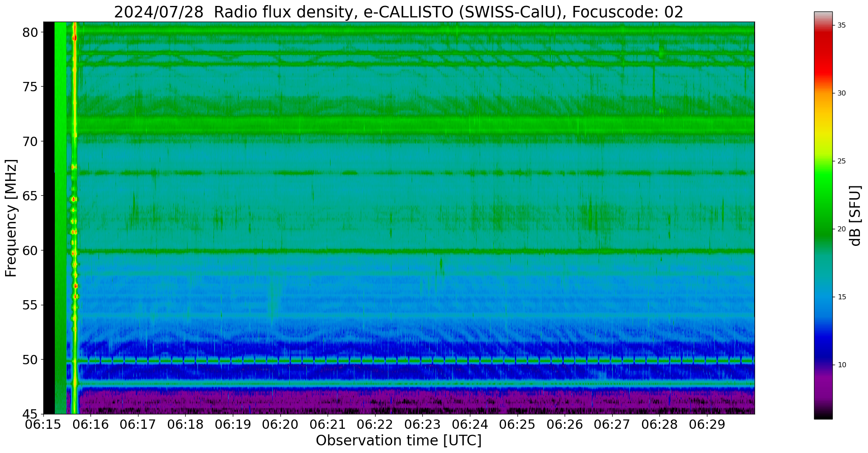Click the 06:18 time tick label
The image size is (868, 453).
185,424
